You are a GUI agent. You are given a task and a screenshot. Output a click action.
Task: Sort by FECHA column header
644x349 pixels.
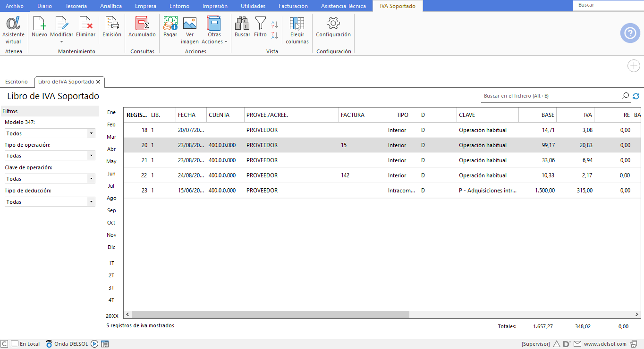coord(191,115)
